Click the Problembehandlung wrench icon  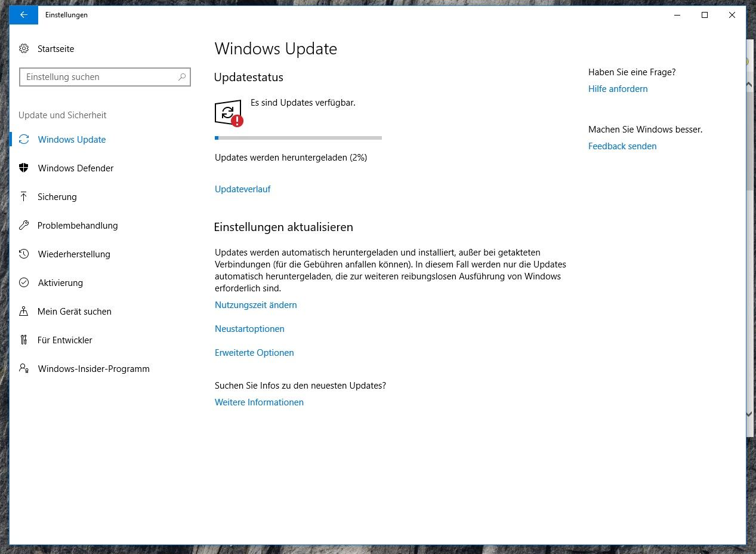(x=24, y=225)
